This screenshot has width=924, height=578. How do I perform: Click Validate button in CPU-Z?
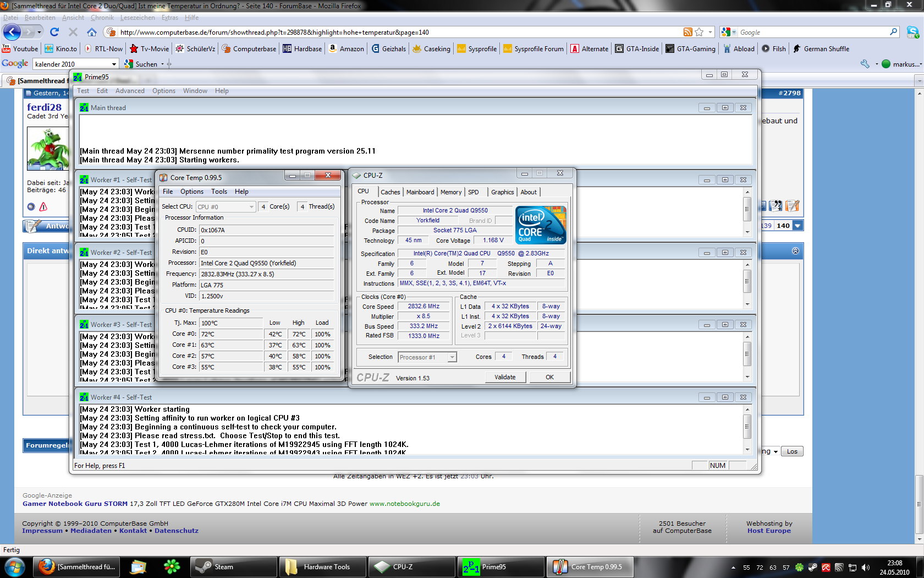[505, 377]
